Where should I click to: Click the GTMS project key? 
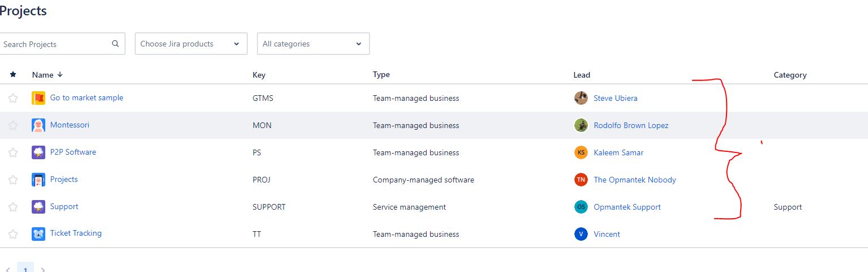[x=263, y=98]
